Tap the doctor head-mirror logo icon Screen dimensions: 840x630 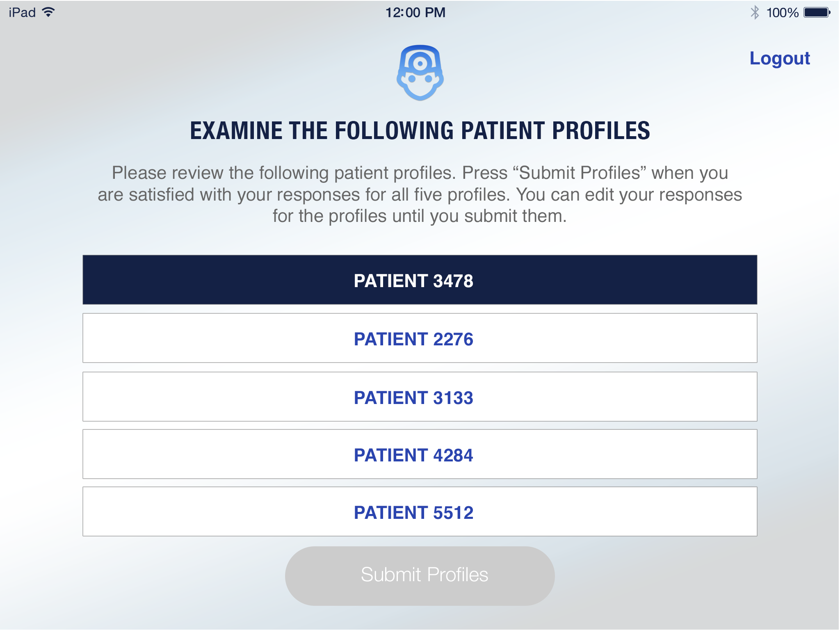coord(420,73)
